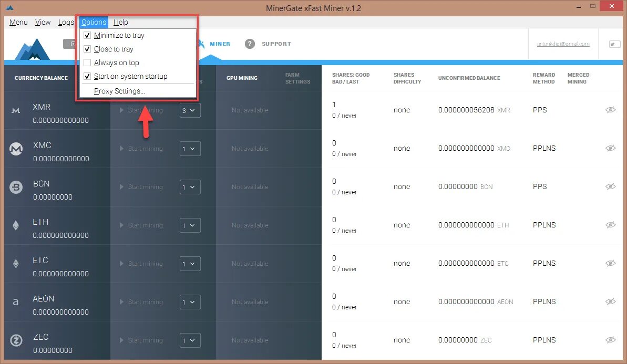Image resolution: width=627 pixels, height=364 pixels.
Task: Click the Merged Mining column header
Action: [578, 78]
